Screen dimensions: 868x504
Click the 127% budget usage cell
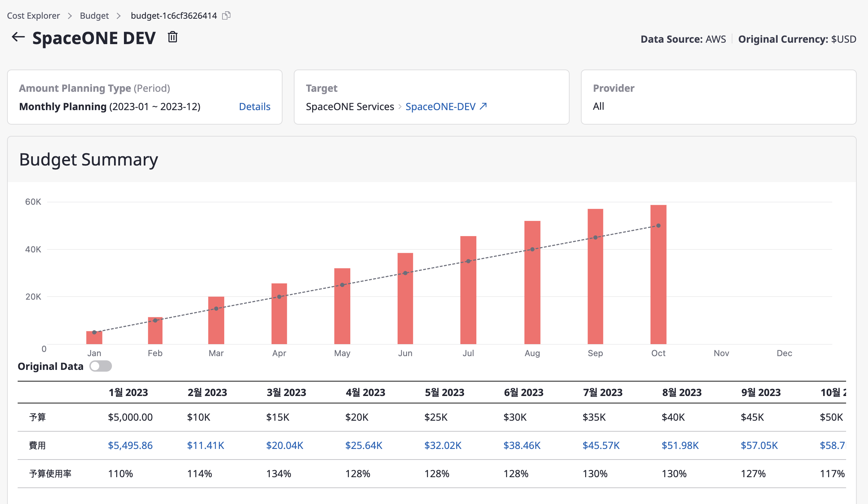(x=753, y=474)
